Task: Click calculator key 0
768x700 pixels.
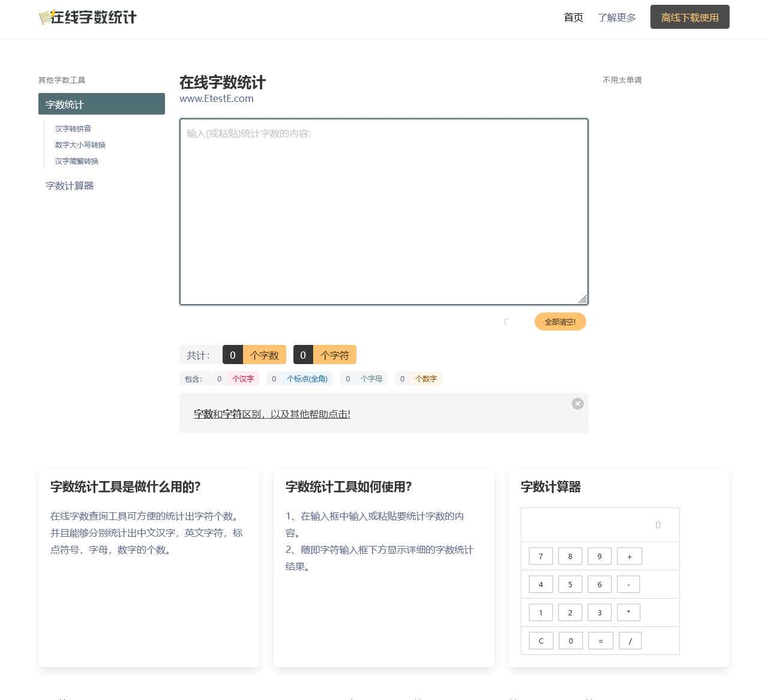Action: tap(571, 641)
